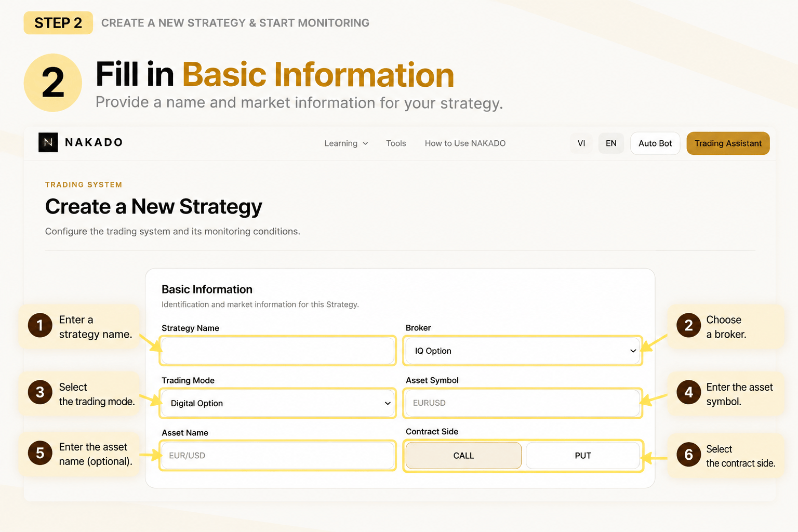Click the Trading Assistant button
The width and height of the screenshot is (798, 532).
pyautogui.click(x=728, y=143)
